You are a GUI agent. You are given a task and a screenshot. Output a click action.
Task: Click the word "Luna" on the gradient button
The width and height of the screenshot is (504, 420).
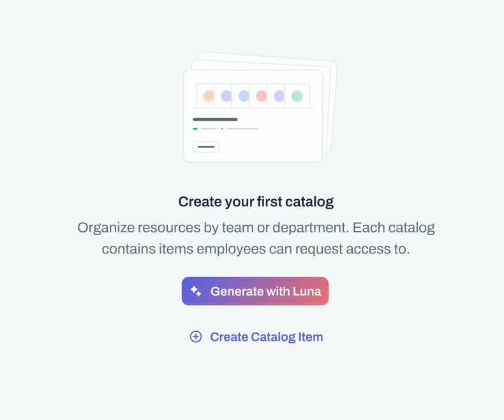tap(307, 292)
